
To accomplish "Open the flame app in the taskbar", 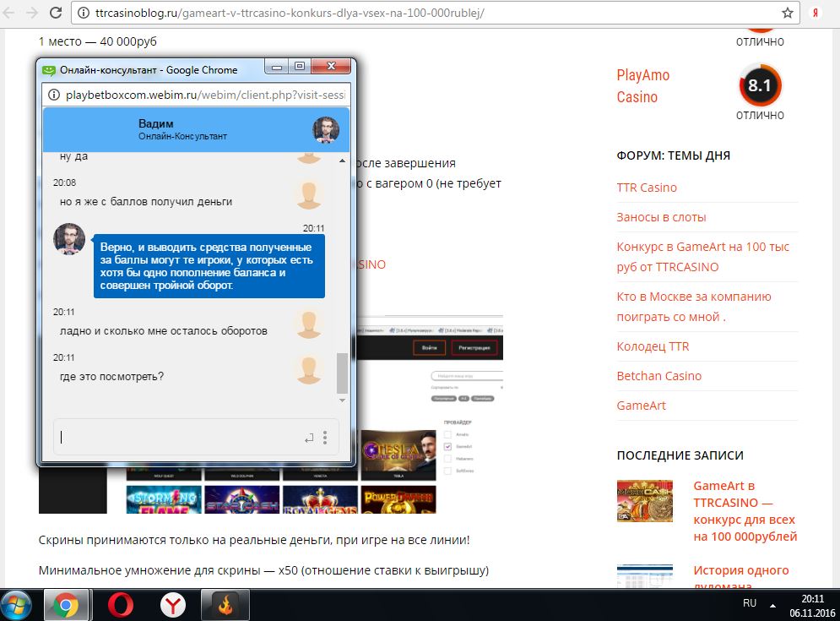I will 225,605.
